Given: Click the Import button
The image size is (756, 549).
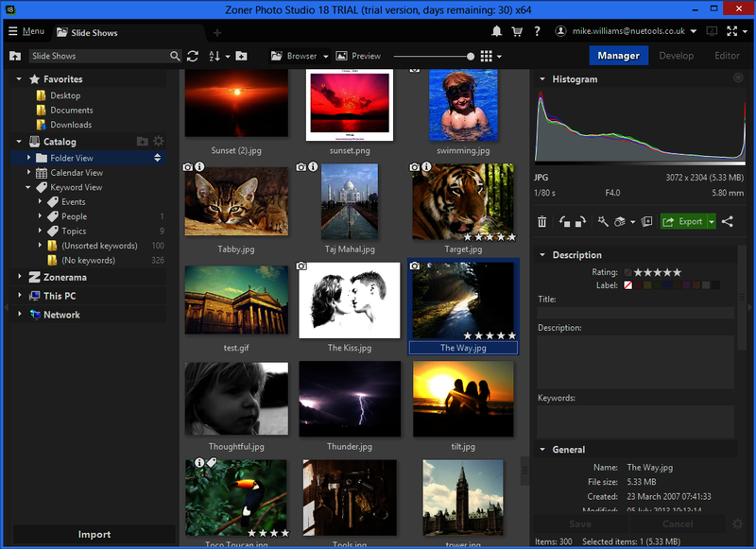Looking at the screenshot, I should [93, 534].
